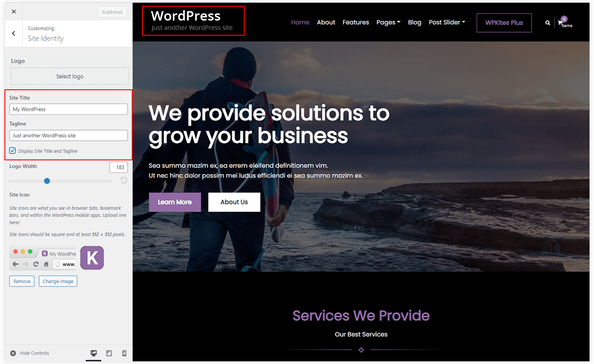594x364 pixels.
Task: Open the About menu item
Action: pos(326,22)
